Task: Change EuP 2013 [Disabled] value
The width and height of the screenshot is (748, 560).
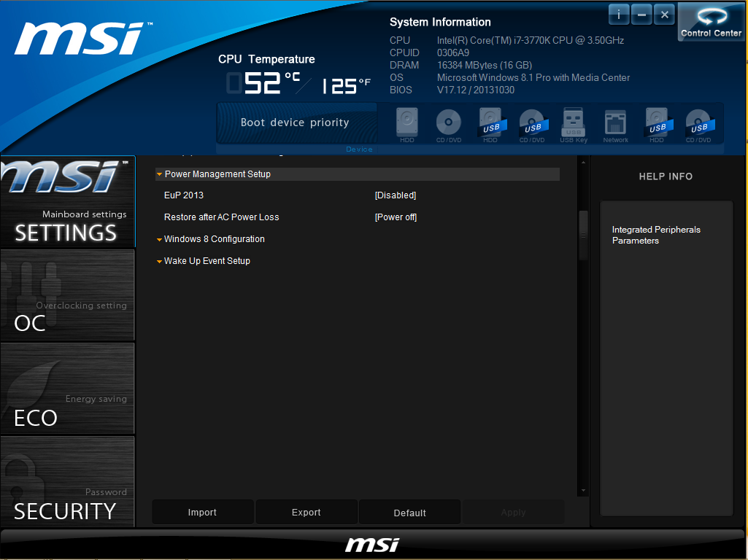Action: click(x=396, y=195)
